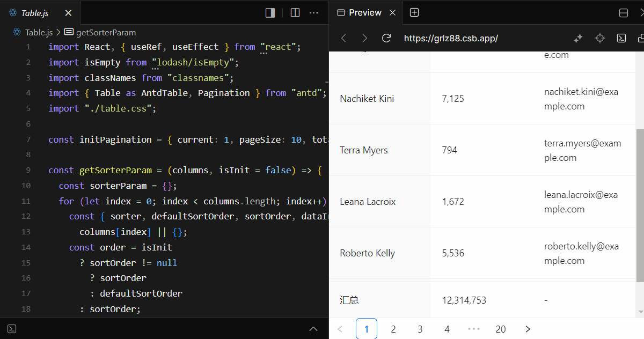
Task: Go to page 2 in pagination
Action: pyautogui.click(x=393, y=329)
